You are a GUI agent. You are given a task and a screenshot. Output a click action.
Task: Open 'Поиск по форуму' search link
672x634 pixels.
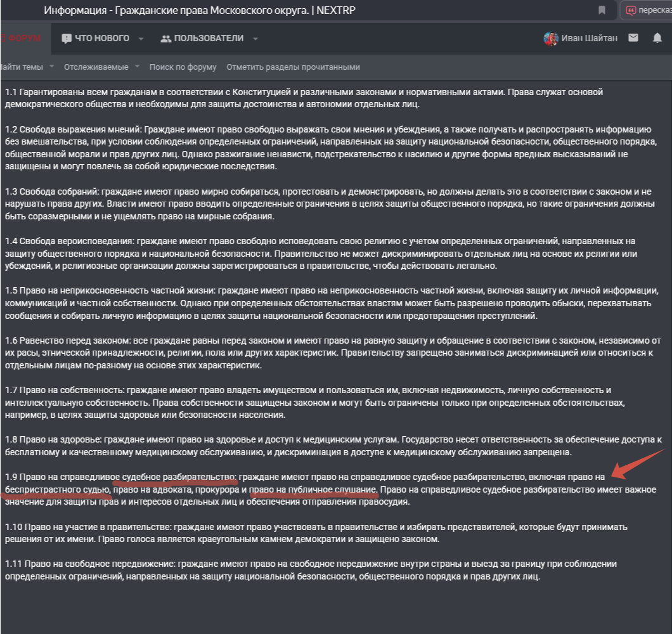pyautogui.click(x=183, y=67)
